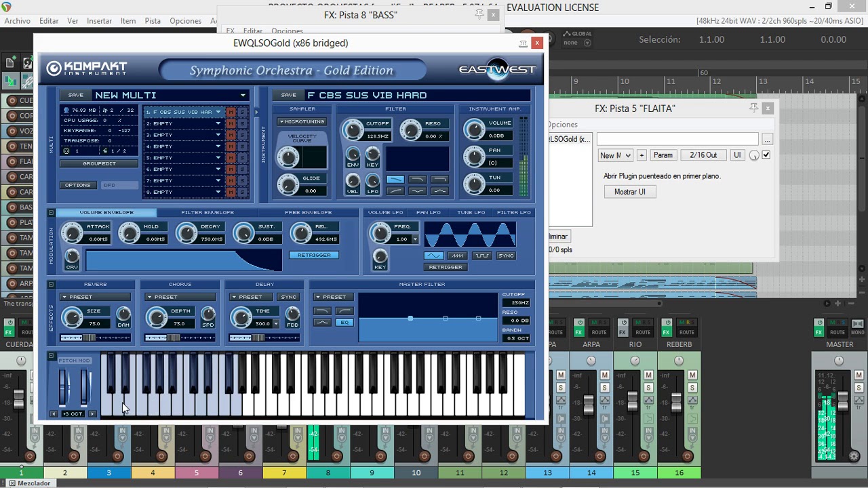Open Groupedit

click(99, 163)
